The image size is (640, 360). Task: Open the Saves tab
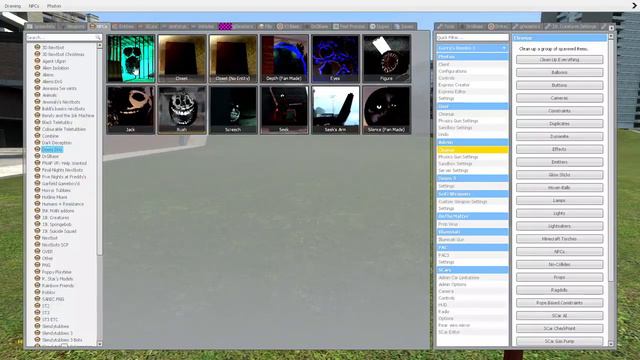[404, 27]
